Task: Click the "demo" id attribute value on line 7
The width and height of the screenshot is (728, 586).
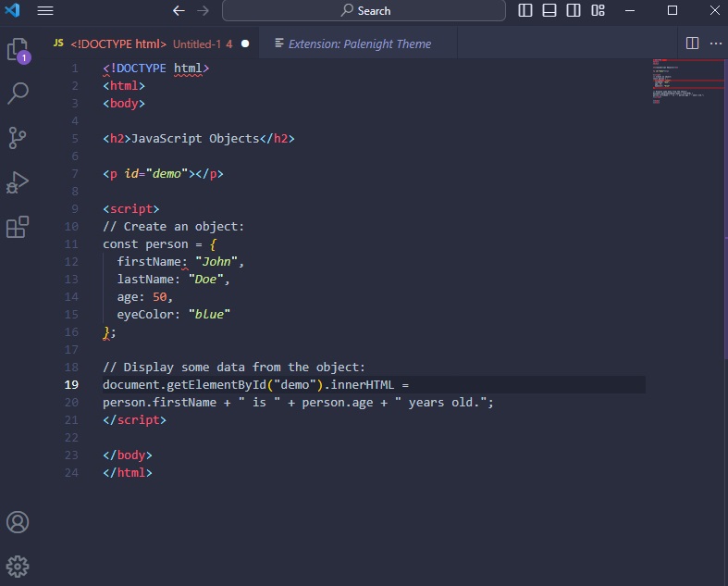Action: click(x=167, y=174)
